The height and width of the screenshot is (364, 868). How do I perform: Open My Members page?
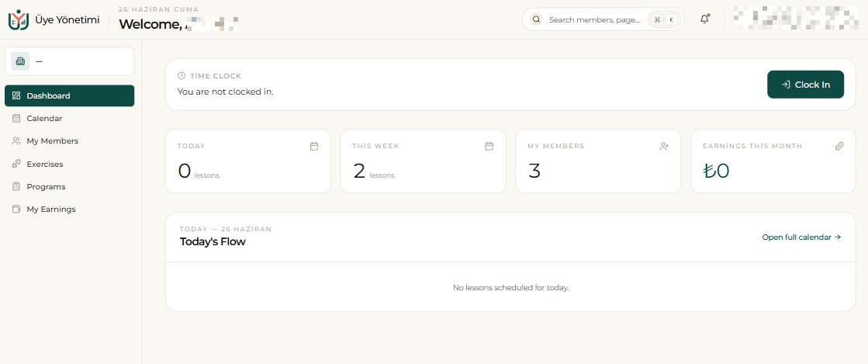click(x=69, y=140)
